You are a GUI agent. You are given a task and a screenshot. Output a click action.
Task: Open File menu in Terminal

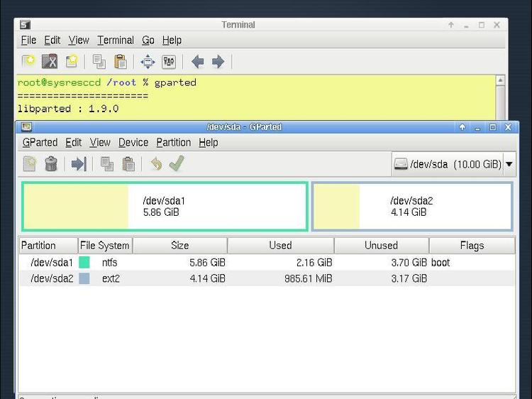(28, 40)
